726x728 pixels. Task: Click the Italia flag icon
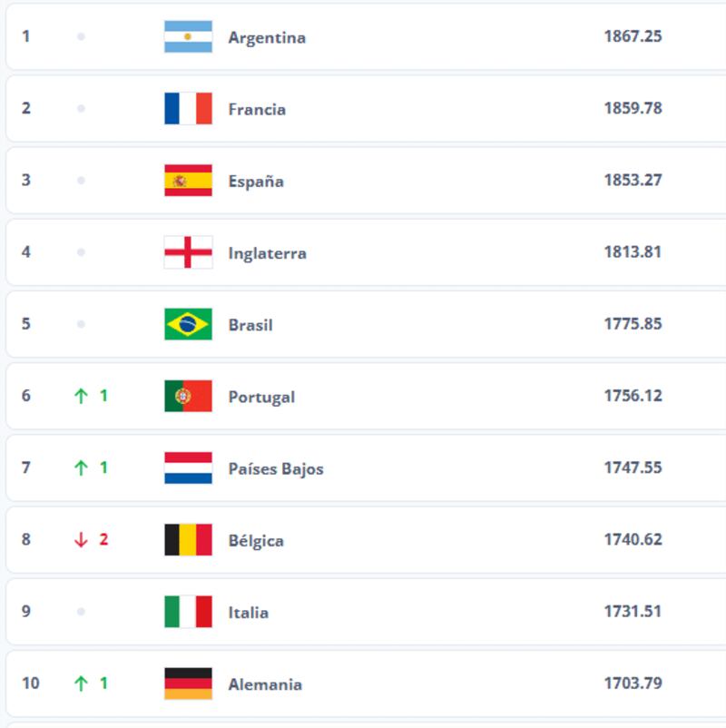188,612
